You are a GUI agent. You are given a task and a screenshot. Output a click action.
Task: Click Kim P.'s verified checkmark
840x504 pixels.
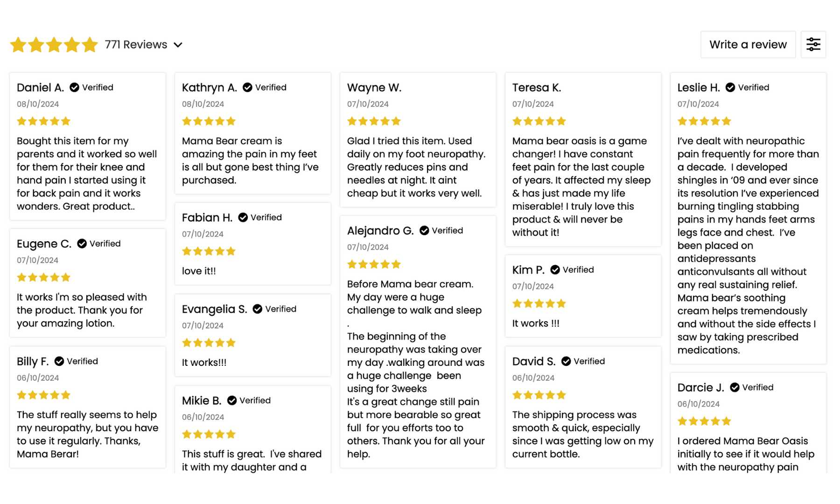pos(555,270)
